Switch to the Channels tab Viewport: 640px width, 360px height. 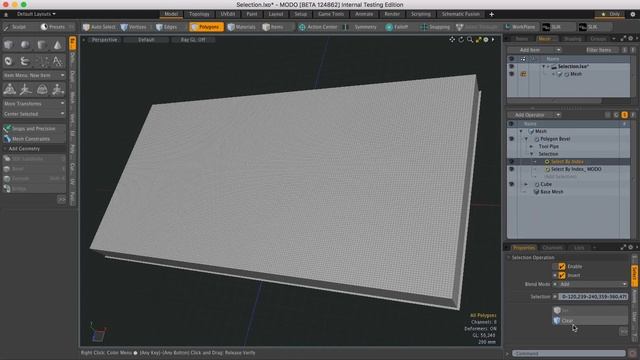point(552,248)
